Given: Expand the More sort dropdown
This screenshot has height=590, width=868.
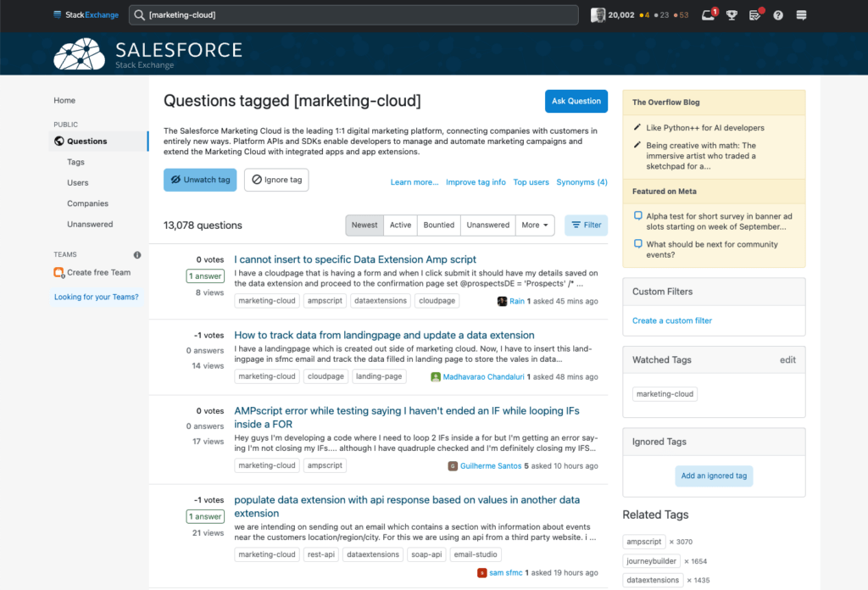Looking at the screenshot, I should point(535,225).
